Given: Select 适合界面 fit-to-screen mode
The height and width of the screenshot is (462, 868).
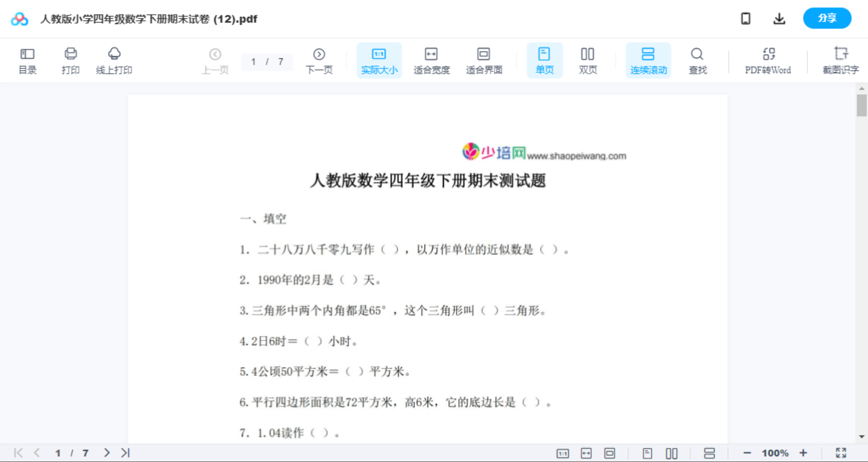Looking at the screenshot, I should (x=484, y=60).
